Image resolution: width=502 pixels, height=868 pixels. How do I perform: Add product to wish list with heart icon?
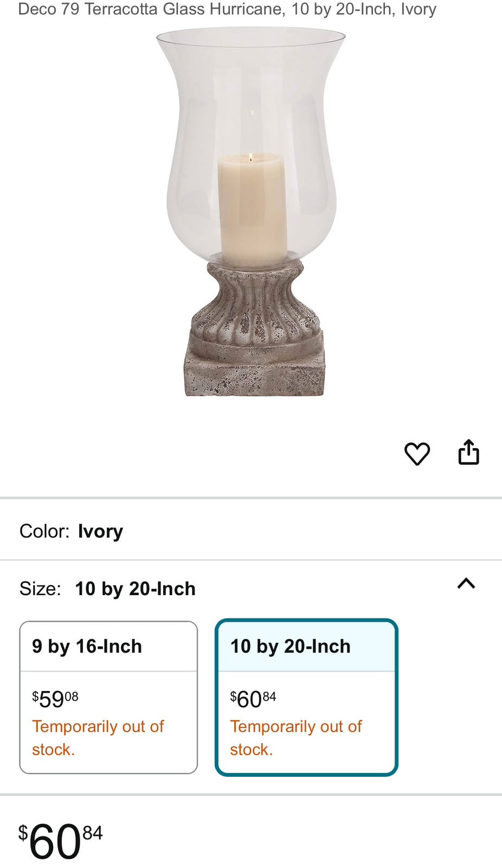[417, 454]
